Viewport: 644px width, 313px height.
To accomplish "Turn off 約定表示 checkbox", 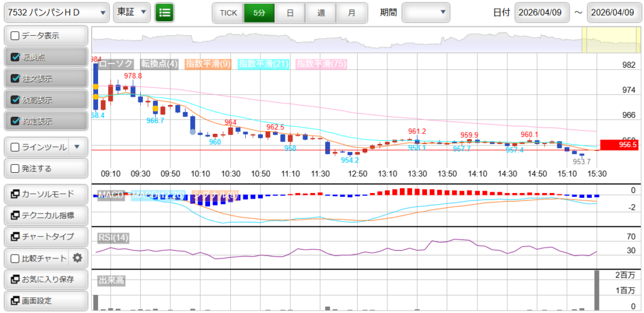I will [15, 121].
